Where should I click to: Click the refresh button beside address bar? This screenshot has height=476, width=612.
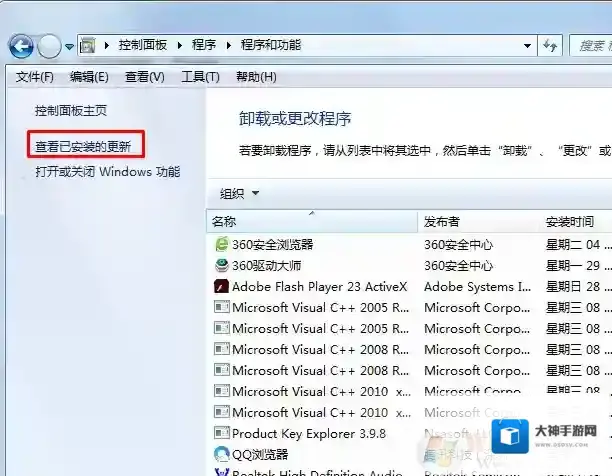[x=550, y=45]
